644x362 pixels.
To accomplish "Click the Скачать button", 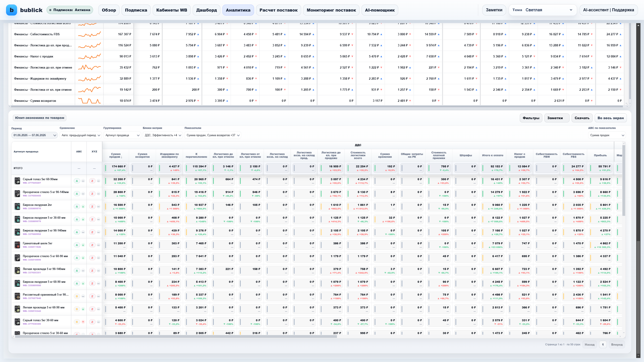I will click(x=582, y=118).
